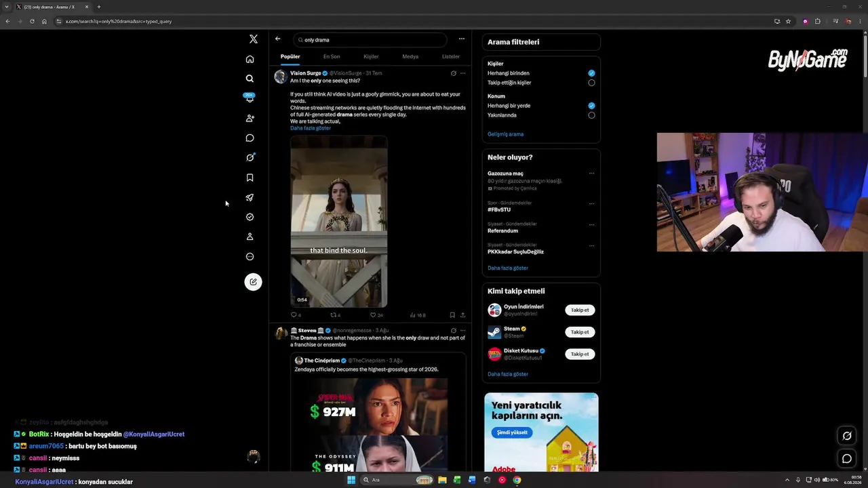Viewport: 868px width, 488px height.
Task: Open the verified badge sidebar icon
Action: point(250,217)
